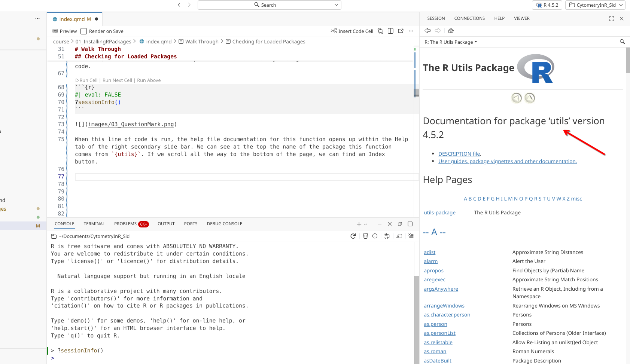The image size is (630, 364).
Task: Expand new console session dropdown arrow
Action: click(366, 224)
